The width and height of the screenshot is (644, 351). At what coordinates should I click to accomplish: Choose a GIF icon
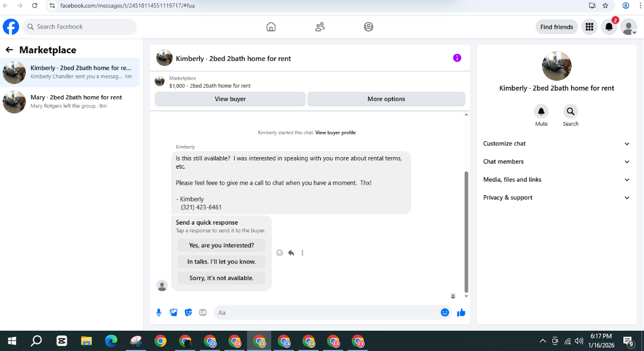pyautogui.click(x=203, y=313)
